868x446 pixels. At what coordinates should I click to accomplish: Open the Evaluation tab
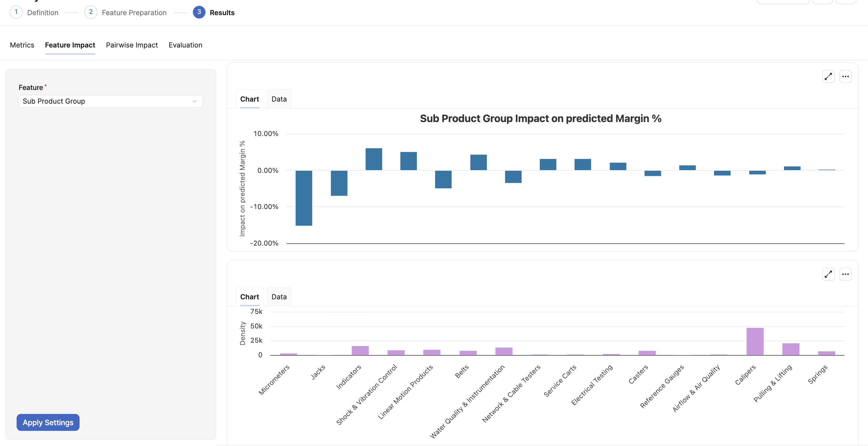[x=185, y=45]
